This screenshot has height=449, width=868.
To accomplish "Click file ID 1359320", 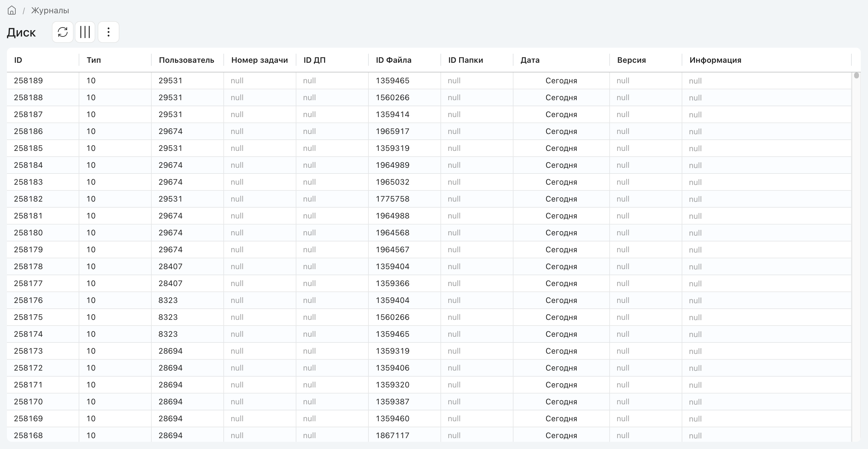I will pyautogui.click(x=393, y=384).
